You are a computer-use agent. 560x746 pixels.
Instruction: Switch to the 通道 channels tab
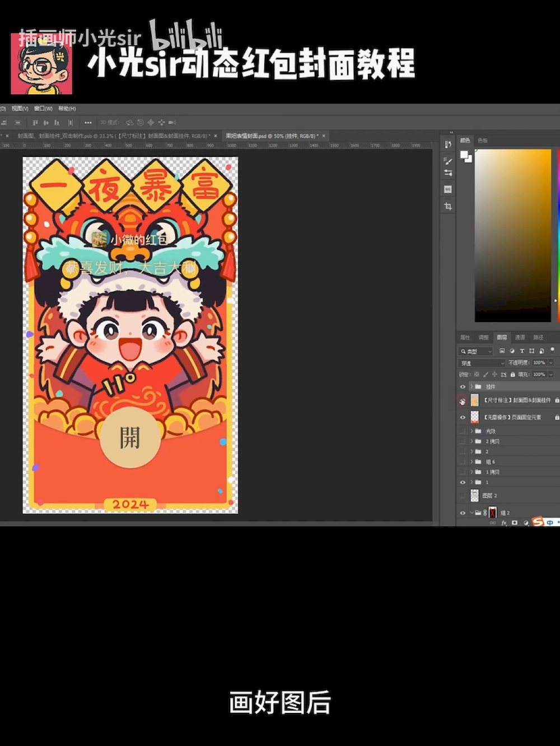click(520, 337)
